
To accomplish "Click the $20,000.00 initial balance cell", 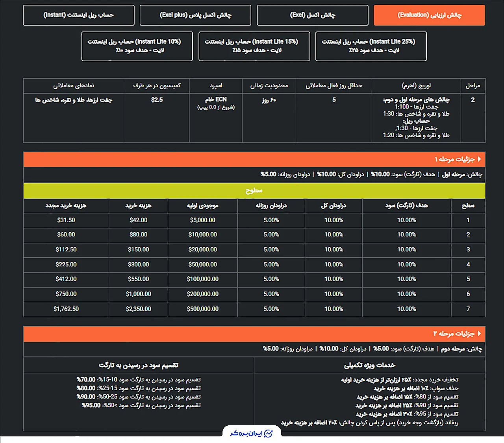I will point(203,250).
